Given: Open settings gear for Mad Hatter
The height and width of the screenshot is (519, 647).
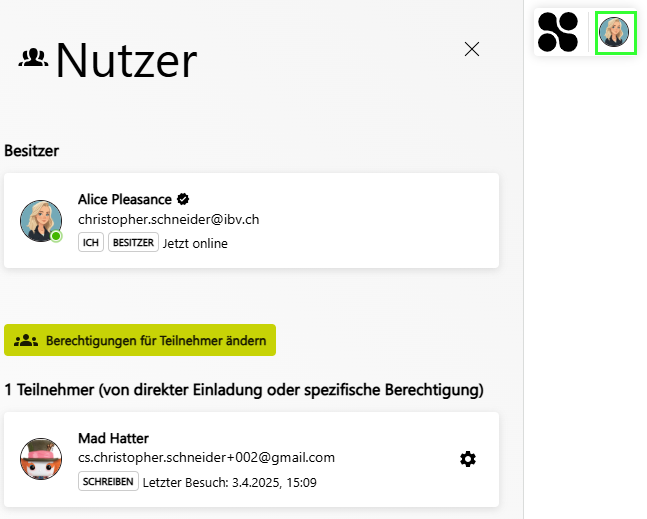Looking at the screenshot, I should (x=468, y=459).
